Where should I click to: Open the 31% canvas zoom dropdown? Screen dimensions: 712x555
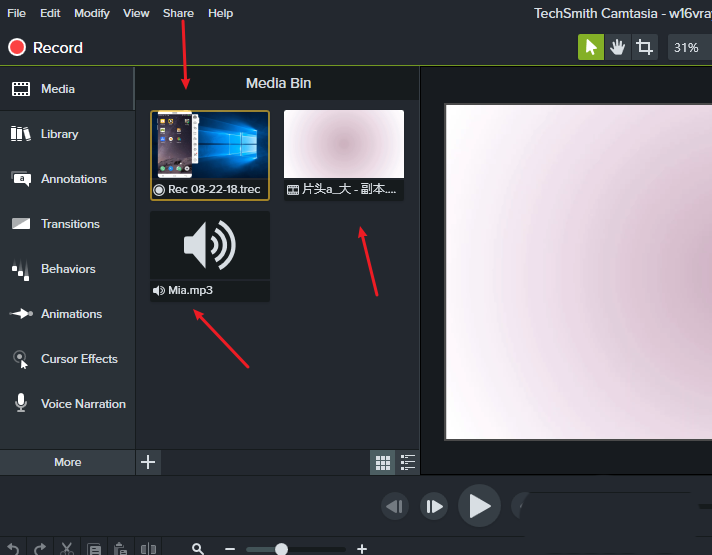pos(689,47)
